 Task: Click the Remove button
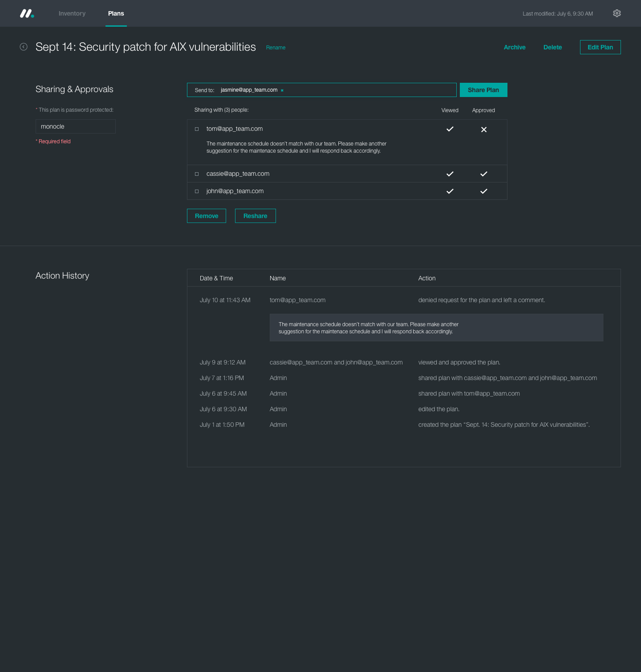tap(207, 216)
